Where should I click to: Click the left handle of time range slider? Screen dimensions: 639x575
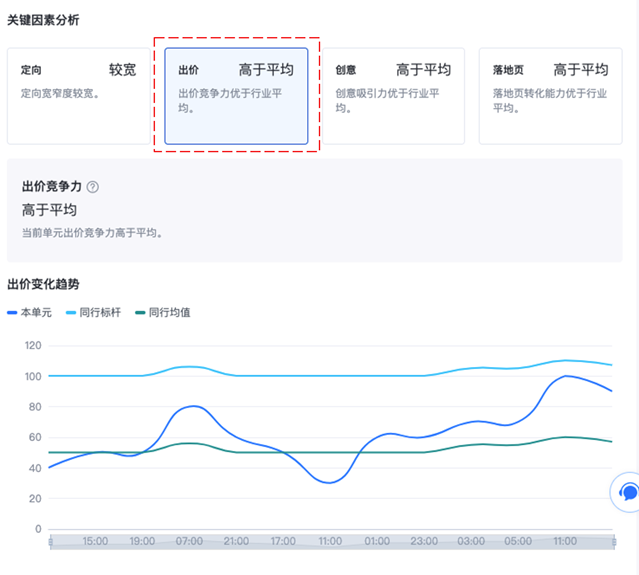(50, 542)
